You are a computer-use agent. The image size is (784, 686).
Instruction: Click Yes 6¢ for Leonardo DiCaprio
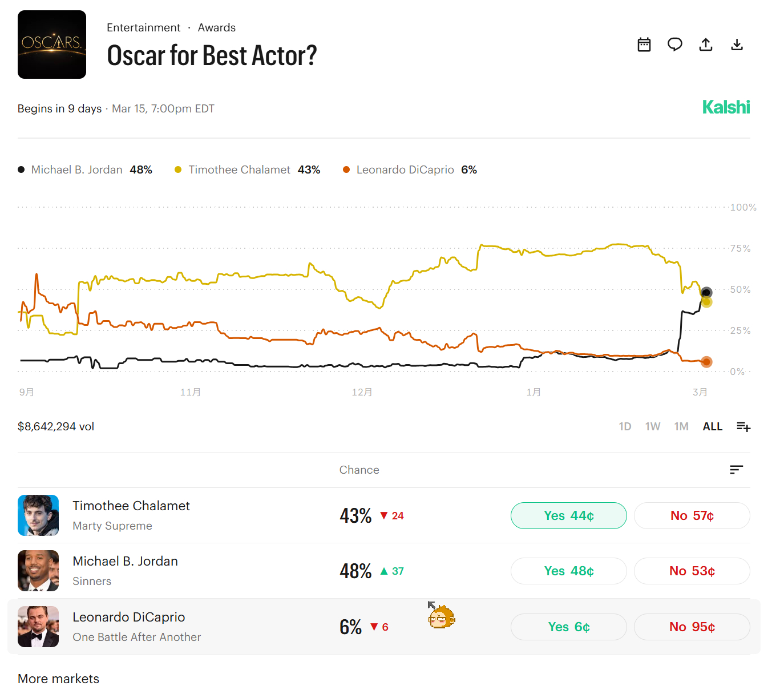[568, 627]
